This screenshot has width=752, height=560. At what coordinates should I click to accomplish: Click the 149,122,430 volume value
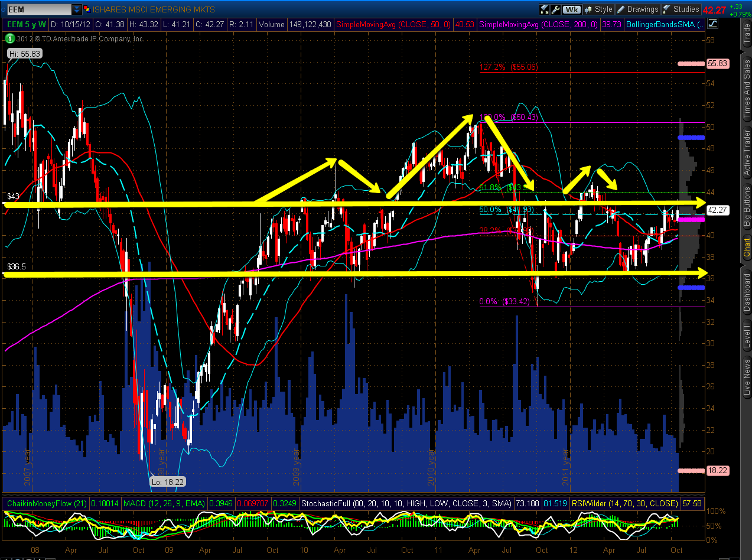point(310,24)
